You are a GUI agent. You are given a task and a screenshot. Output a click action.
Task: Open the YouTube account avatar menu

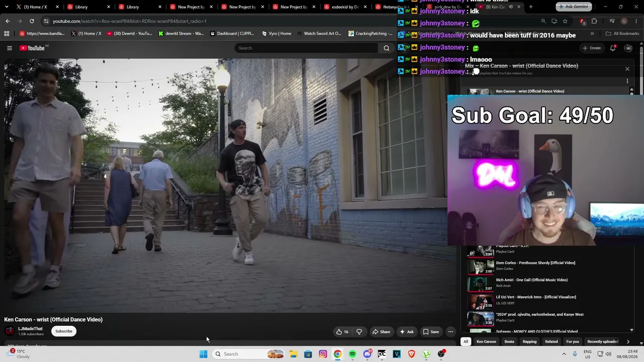628,48
